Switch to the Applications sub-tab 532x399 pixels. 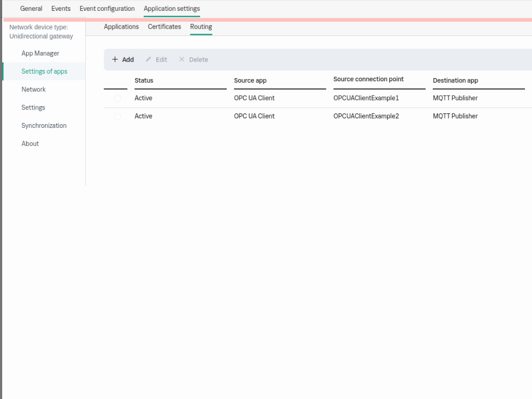121,27
